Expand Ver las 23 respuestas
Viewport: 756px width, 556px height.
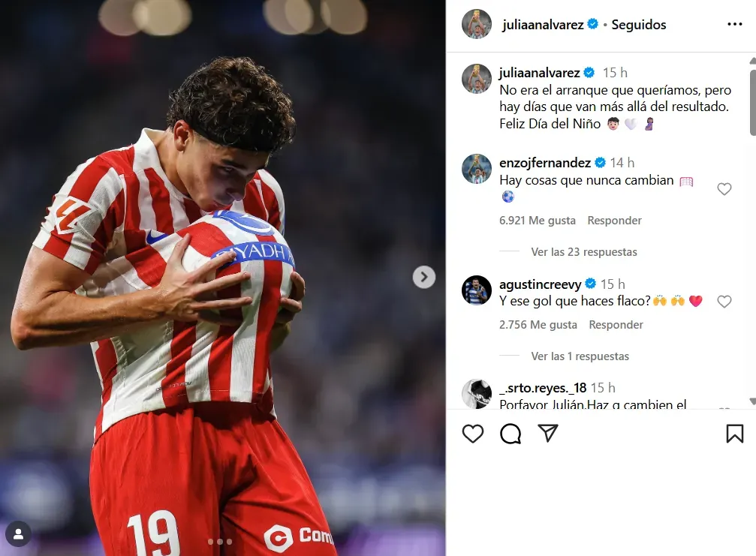(x=584, y=252)
